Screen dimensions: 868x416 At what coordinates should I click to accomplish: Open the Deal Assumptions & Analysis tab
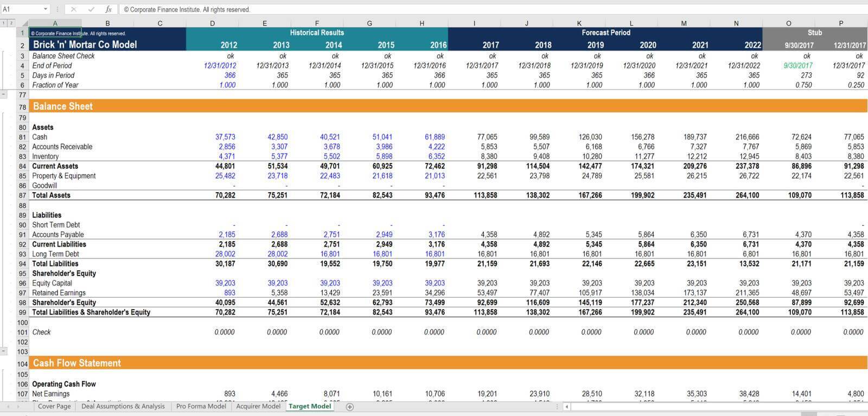coord(123,406)
